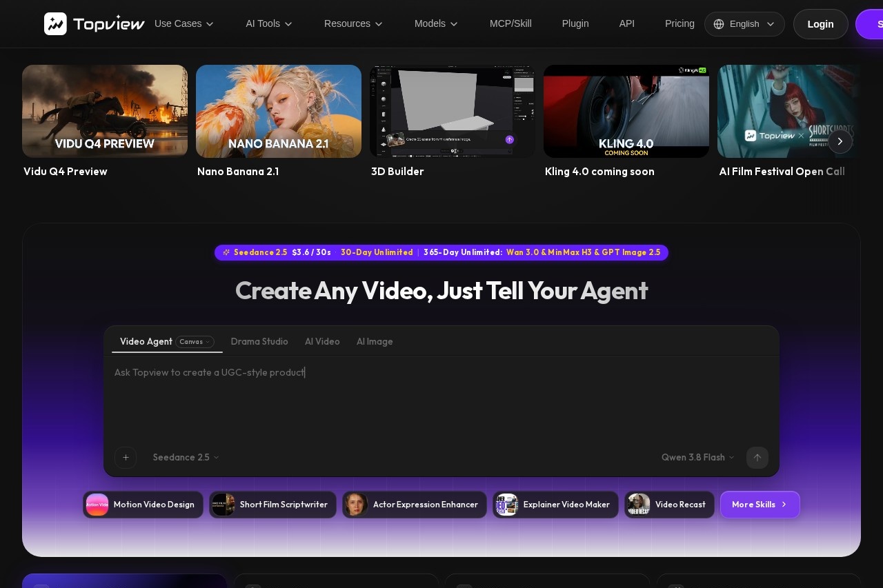Choose a video model from Seedance 2.5 selector
This screenshot has height=588, width=883.
click(x=186, y=458)
